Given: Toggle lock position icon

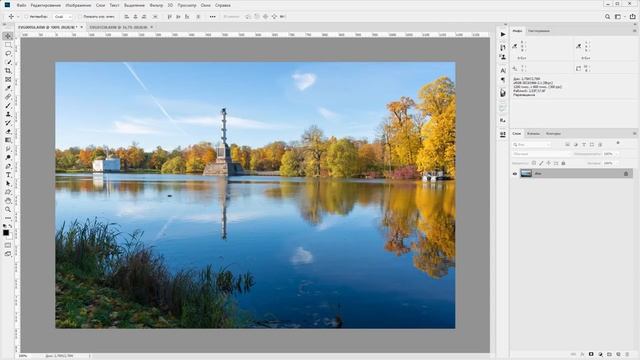Looking at the screenshot, I should point(549,163).
